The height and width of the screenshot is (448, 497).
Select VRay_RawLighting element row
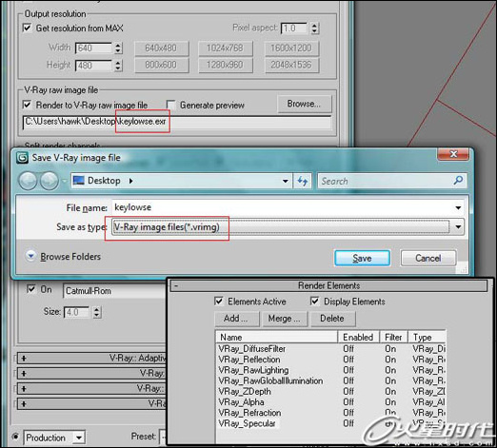click(x=331, y=370)
